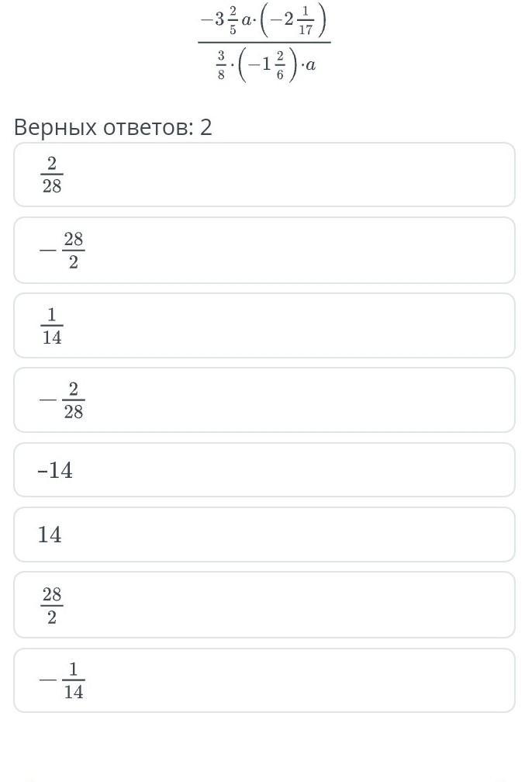Choose the positive 28/2 answer option
532x782 pixels.
[264, 605]
